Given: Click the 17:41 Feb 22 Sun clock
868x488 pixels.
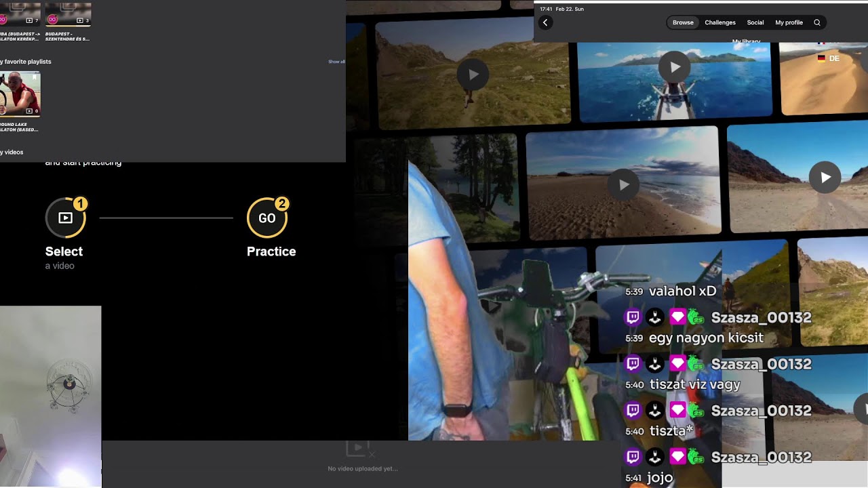Looking at the screenshot, I should tap(561, 9).
